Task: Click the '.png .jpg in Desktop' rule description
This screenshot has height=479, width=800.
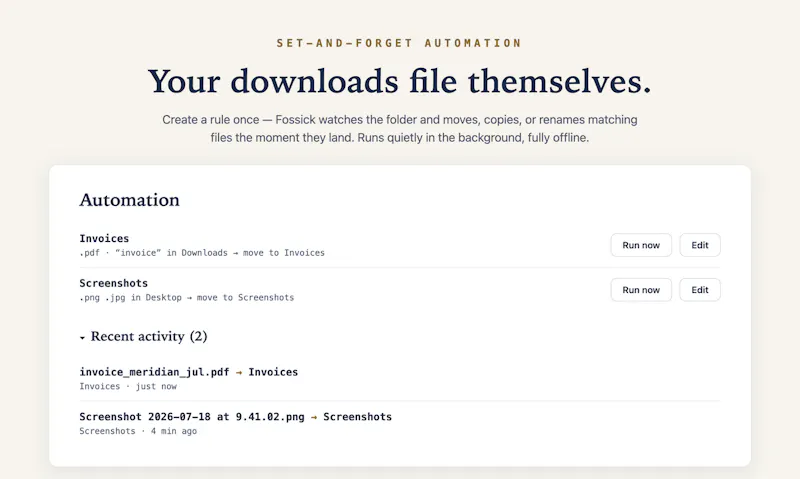Action: point(187,297)
